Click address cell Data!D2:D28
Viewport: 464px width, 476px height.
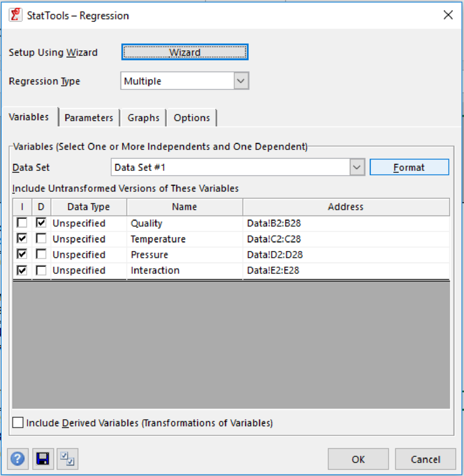click(x=346, y=254)
